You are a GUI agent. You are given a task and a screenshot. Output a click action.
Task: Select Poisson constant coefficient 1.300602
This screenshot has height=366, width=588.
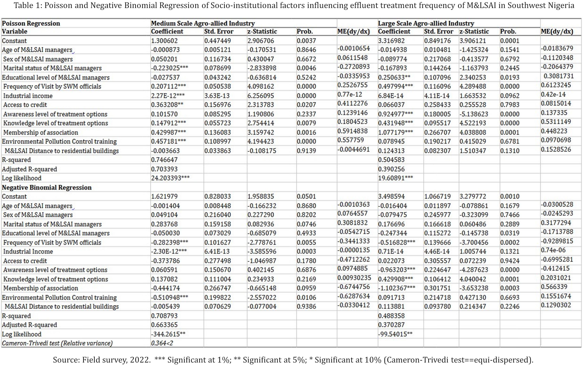tap(164, 41)
